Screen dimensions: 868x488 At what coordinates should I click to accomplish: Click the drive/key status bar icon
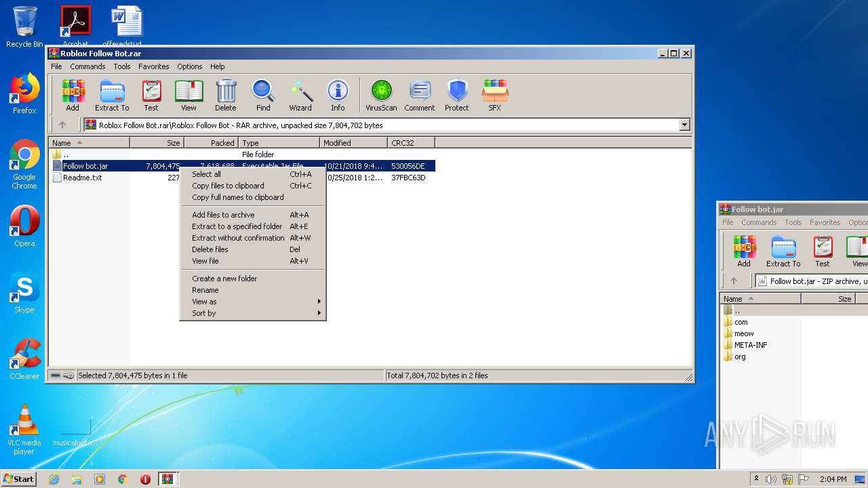[x=62, y=375]
